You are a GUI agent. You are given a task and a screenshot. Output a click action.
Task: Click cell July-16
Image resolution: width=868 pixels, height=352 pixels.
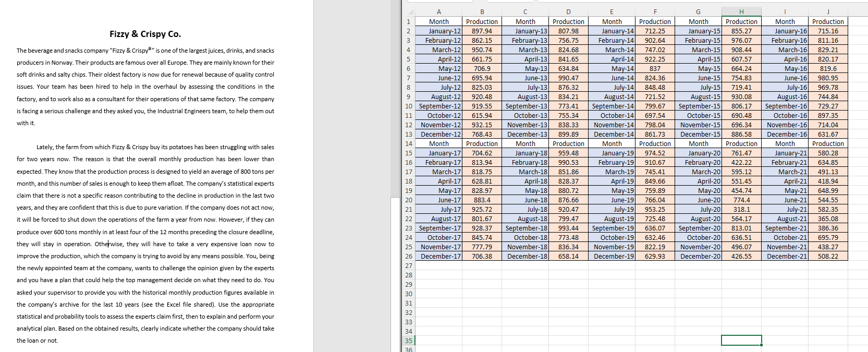click(x=785, y=87)
